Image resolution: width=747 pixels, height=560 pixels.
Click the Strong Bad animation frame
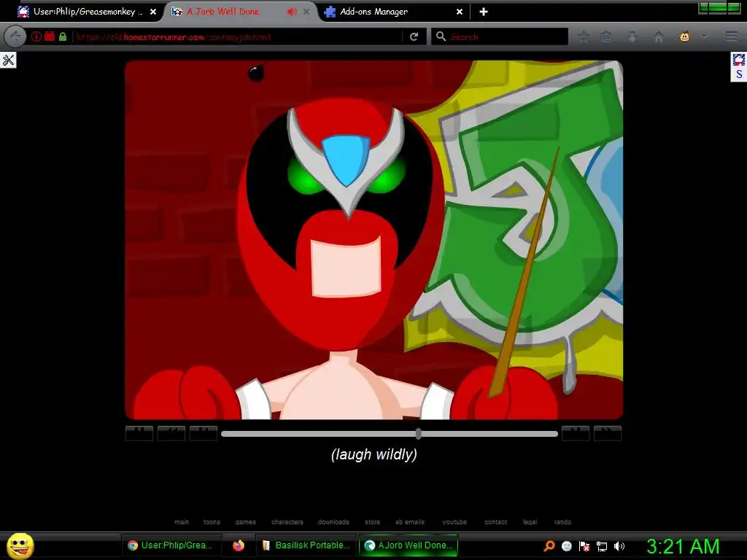click(374, 240)
